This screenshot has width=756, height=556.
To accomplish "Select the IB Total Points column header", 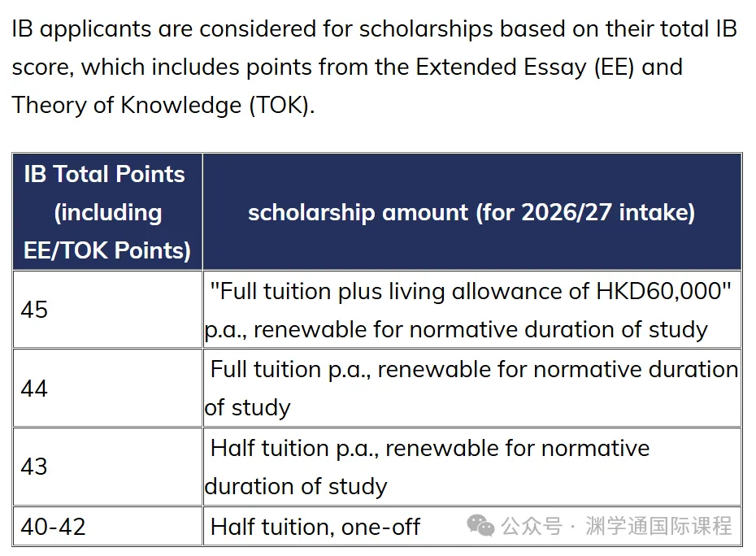I will (107, 211).
